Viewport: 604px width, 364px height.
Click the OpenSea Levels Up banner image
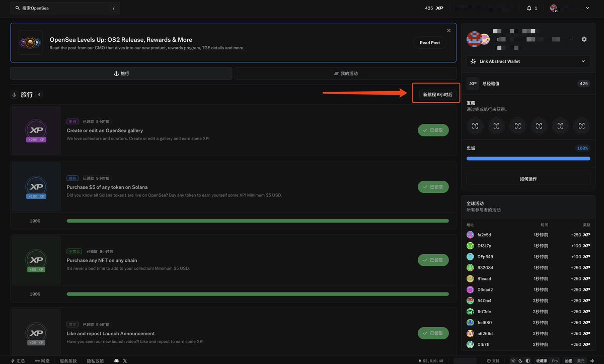point(30,43)
